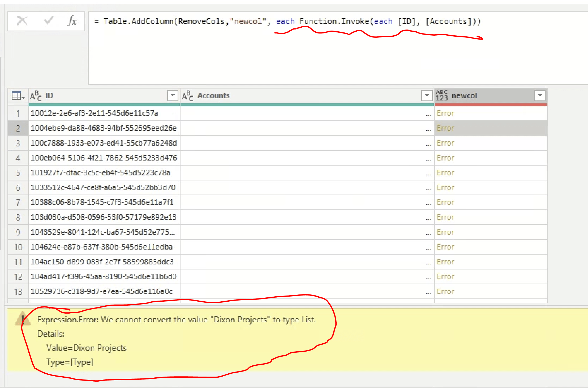Image resolution: width=588 pixels, height=388 pixels.
Task: Open the filter dropdown on the Accounts column
Action: [427, 96]
